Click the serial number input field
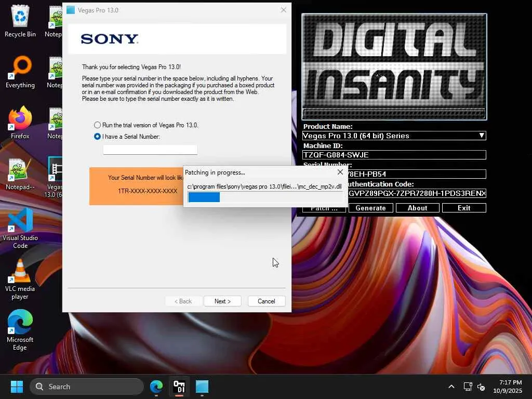The width and height of the screenshot is (532, 399). click(x=150, y=150)
